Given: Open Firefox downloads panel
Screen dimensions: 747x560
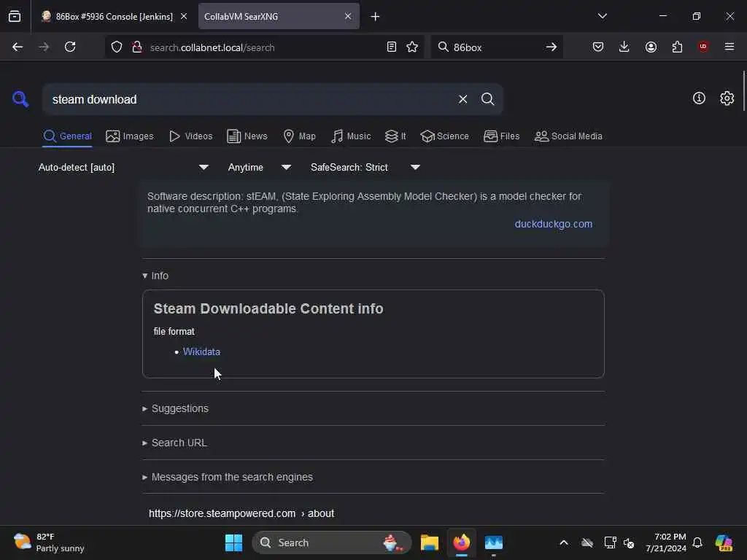Looking at the screenshot, I should [624, 47].
